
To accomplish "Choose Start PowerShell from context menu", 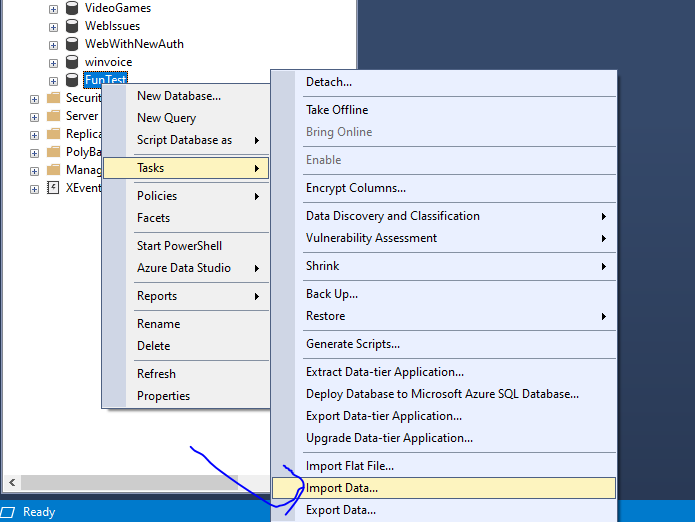I will (186, 246).
